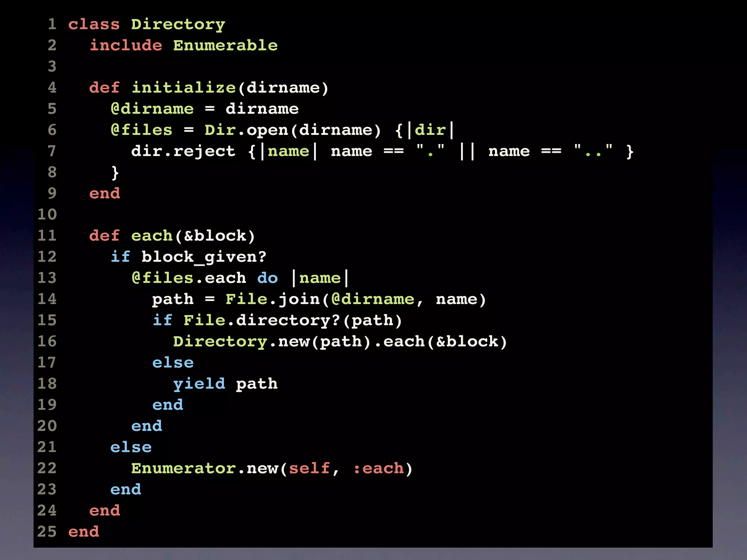Click the 'end' keyword on line 23
The width and height of the screenshot is (747, 560).
click(x=126, y=489)
